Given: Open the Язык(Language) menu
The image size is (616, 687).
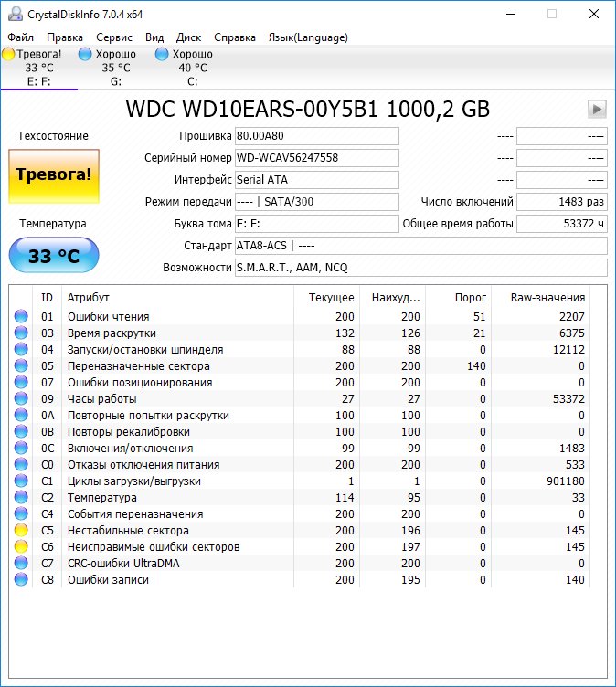Looking at the screenshot, I should tap(308, 37).
